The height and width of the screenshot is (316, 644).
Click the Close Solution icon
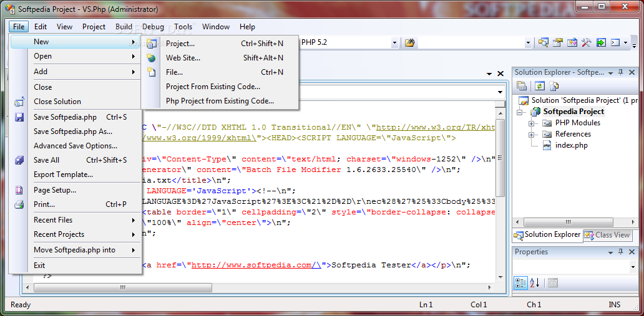(x=19, y=102)
